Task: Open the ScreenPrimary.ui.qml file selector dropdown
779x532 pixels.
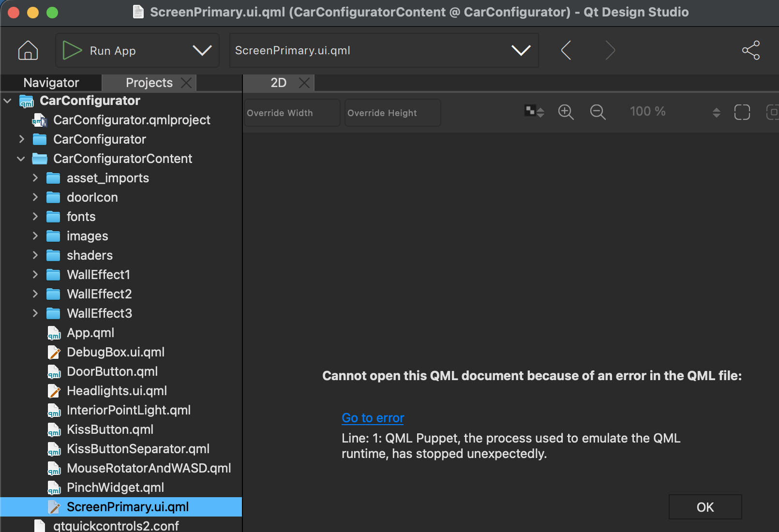Action: pyautogui.click(x=521, y=50)
